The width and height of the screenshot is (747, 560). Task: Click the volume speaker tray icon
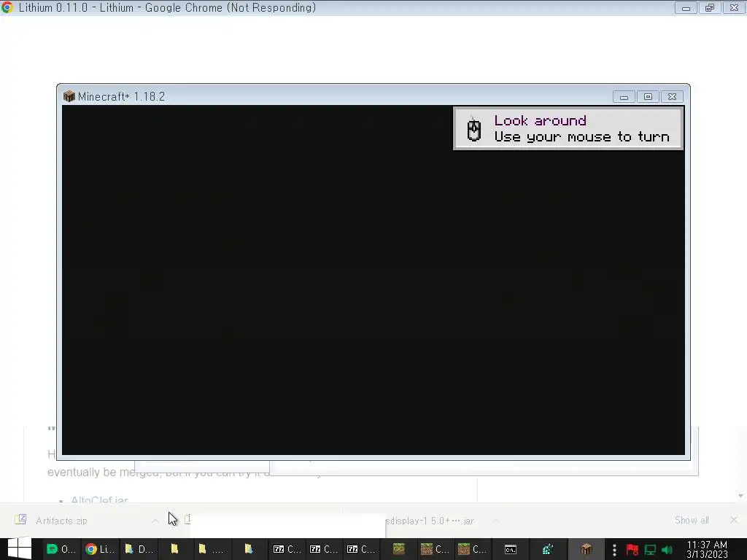(x=667, y=550)
